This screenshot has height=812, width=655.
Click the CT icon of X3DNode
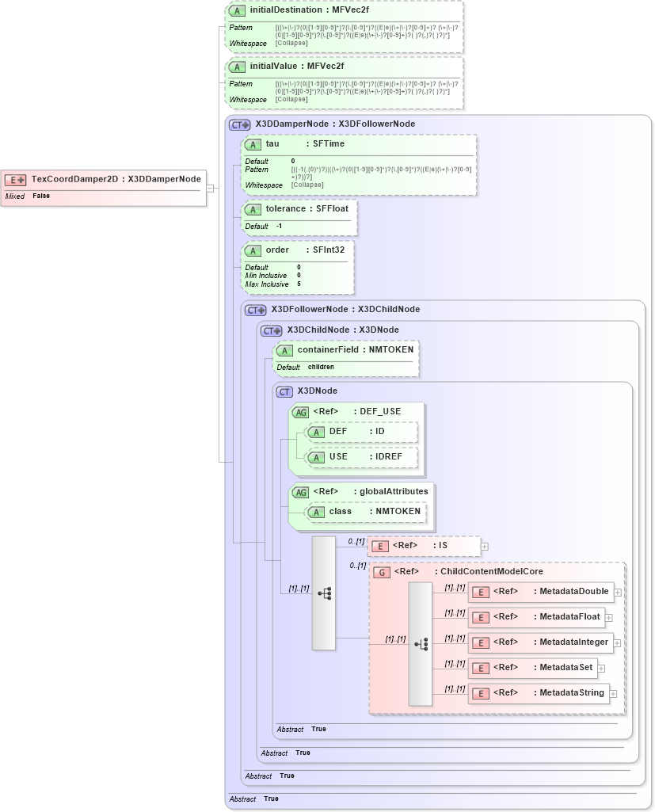[x=284, y=392]
